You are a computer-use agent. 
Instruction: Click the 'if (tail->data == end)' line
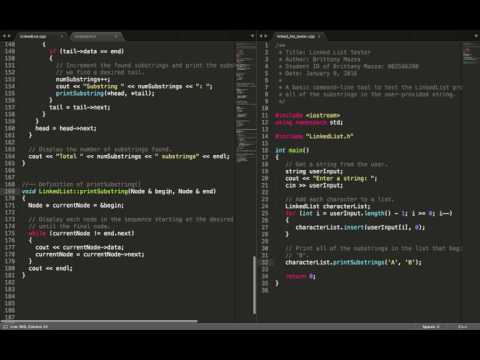tap(86, 51)
